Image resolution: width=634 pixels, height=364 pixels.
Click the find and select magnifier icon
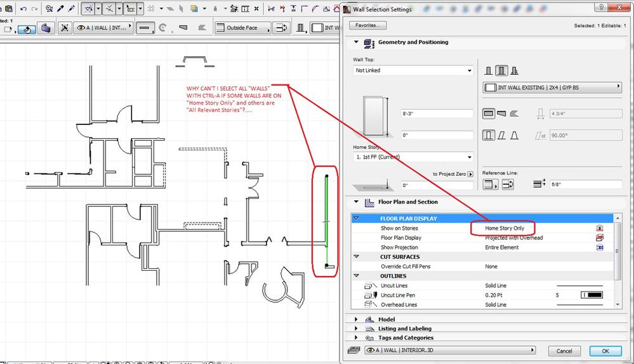point(49,8)
